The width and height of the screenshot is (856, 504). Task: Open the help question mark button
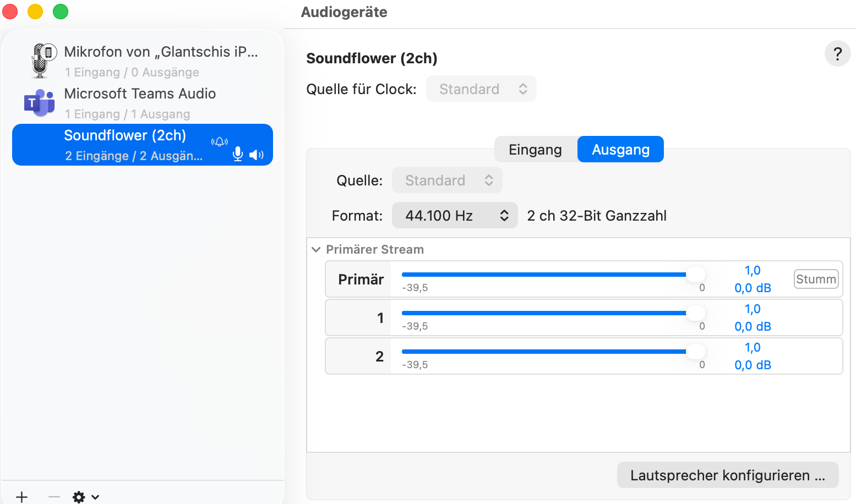click(837, 54)
